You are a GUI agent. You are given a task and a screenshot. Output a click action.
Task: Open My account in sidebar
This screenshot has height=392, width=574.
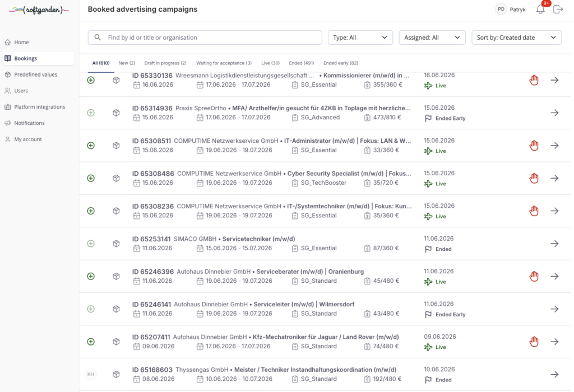[39, 139]
